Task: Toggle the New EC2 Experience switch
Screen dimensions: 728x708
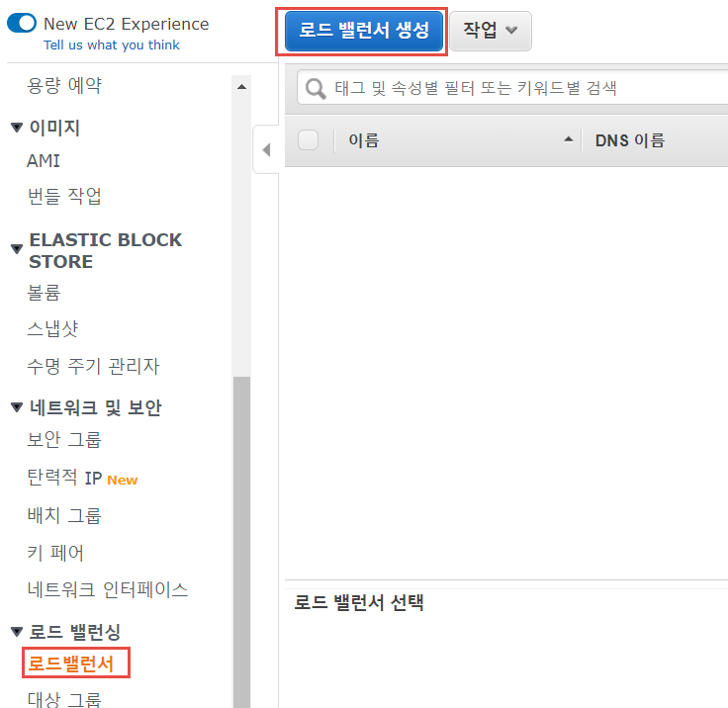Action: 22,23
